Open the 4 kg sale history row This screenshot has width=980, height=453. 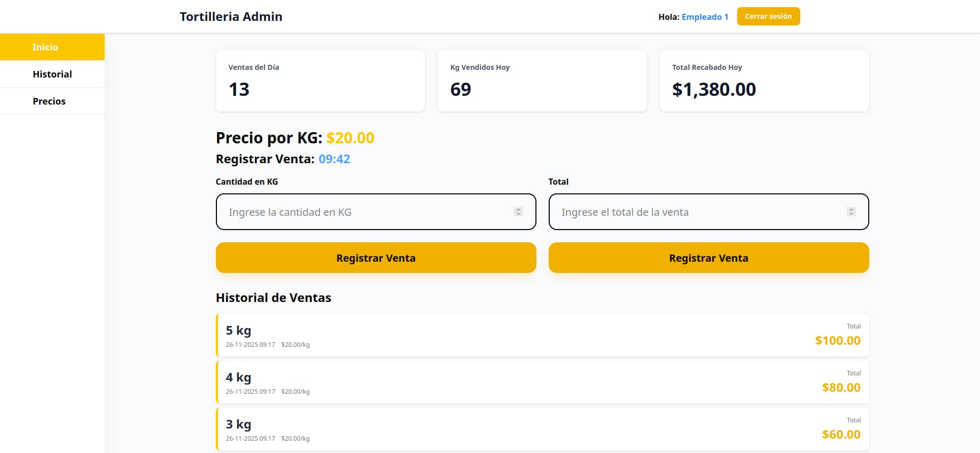click(x=543, y=382)
